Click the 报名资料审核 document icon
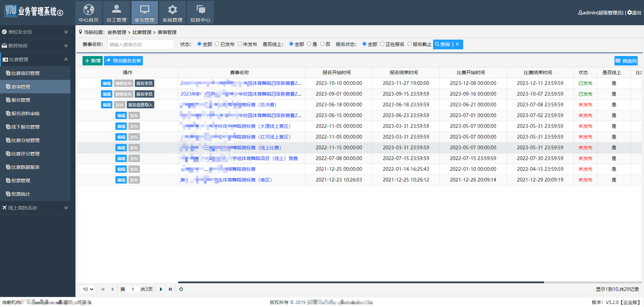 point(8,113)
